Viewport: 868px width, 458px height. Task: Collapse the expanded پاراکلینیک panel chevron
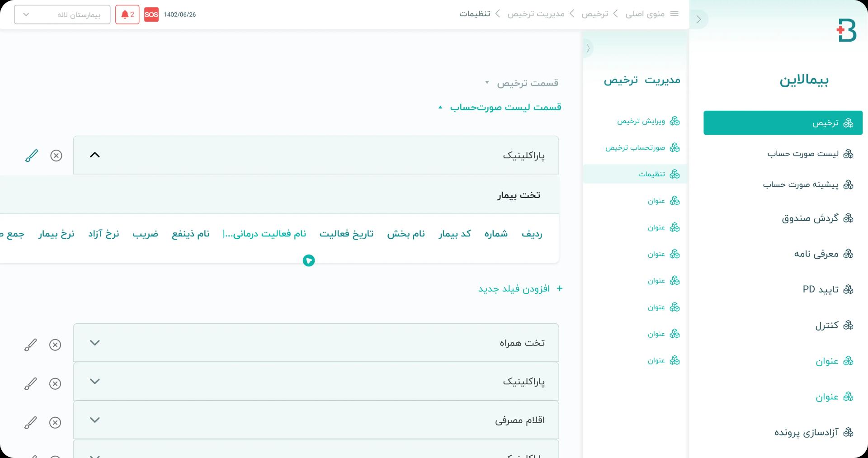pyautogui.click(x=94, y=155)
